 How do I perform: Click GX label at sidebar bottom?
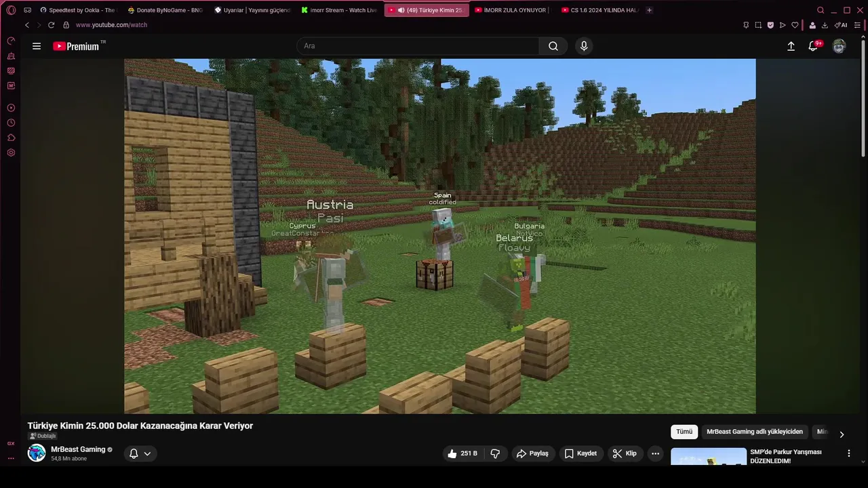tap(11, 443)
